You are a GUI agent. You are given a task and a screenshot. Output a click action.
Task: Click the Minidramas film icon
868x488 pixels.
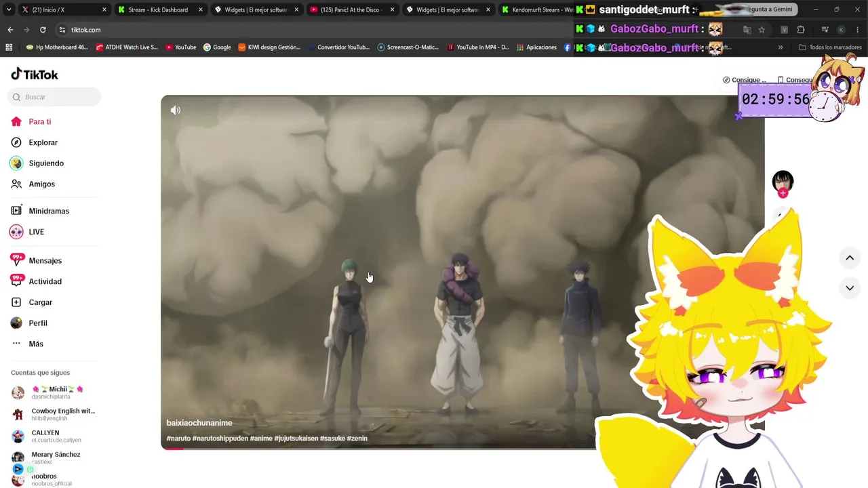[16, 211]
